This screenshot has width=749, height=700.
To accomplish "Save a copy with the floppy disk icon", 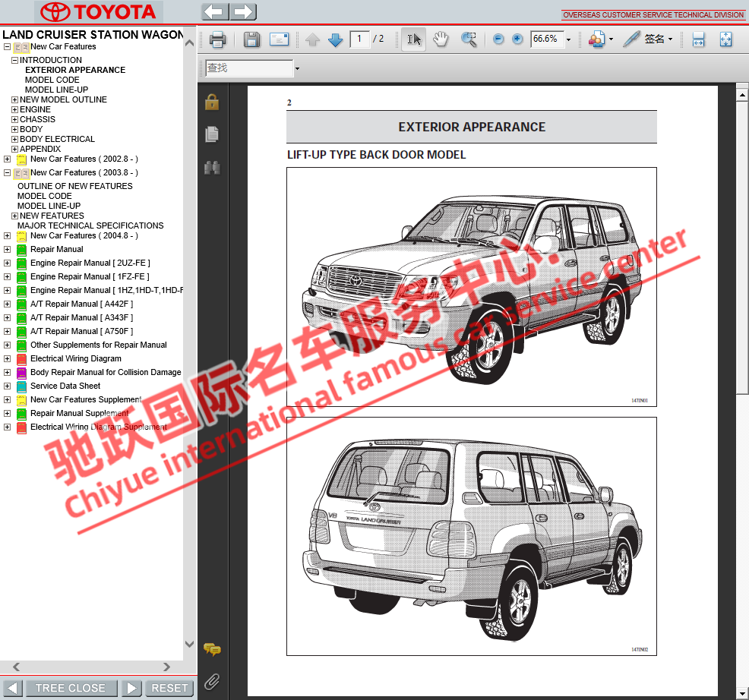I will 251,39.
